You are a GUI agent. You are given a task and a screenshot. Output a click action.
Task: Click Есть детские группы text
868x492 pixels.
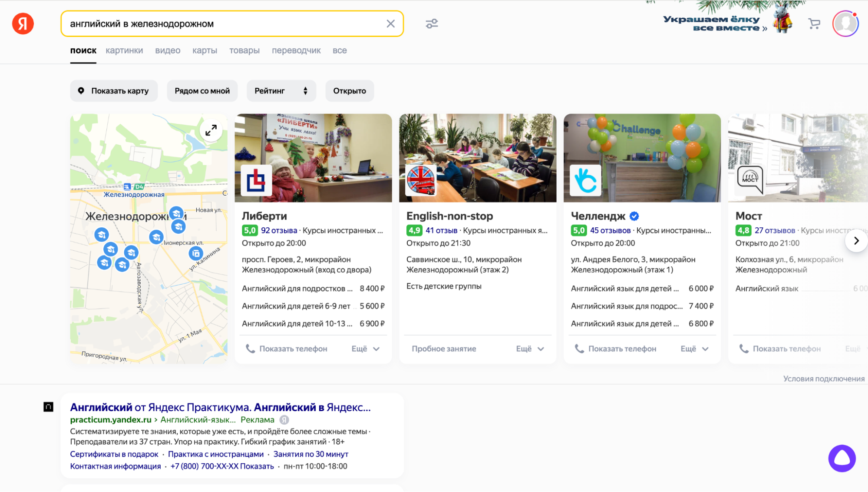444,286
